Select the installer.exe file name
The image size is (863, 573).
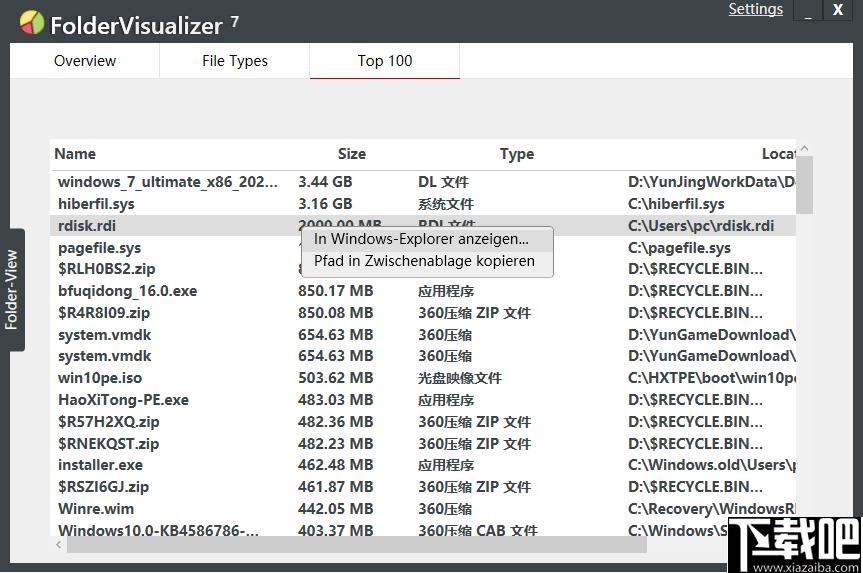[x=100, y=465]
